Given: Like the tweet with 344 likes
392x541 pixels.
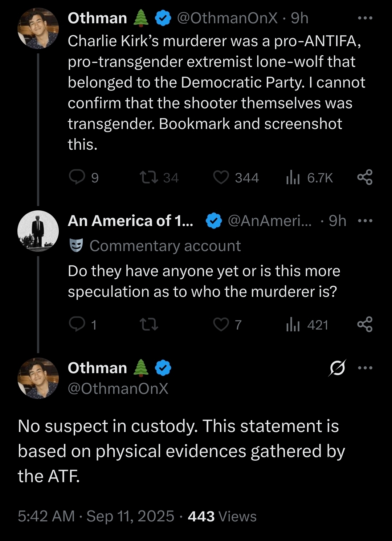Looking at the screenshot, I should 221,177.
